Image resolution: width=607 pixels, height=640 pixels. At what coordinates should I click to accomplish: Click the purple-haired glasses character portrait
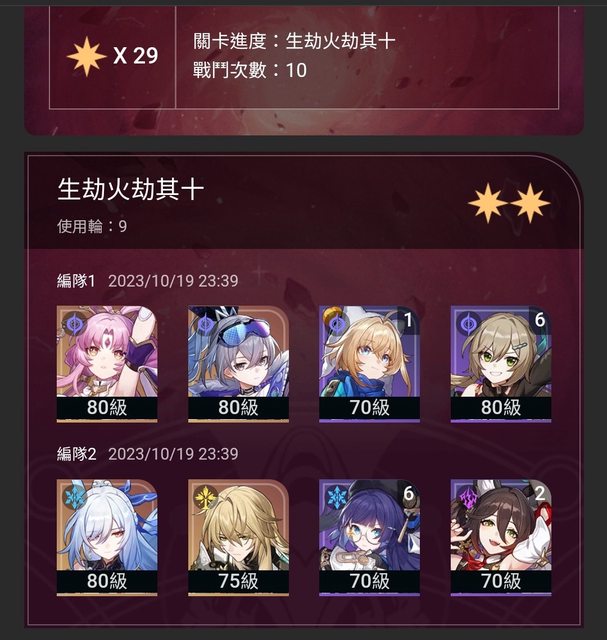(369, 538)
